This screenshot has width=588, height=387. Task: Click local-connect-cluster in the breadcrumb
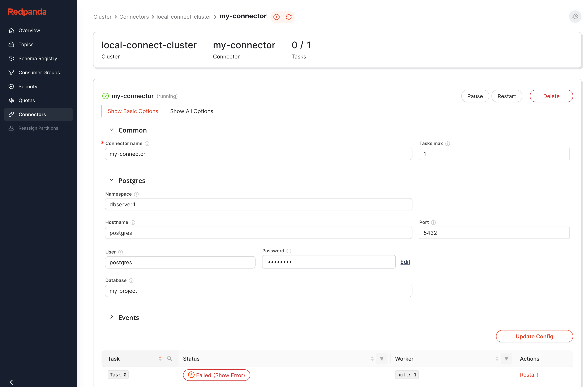[x=184, y=17]
